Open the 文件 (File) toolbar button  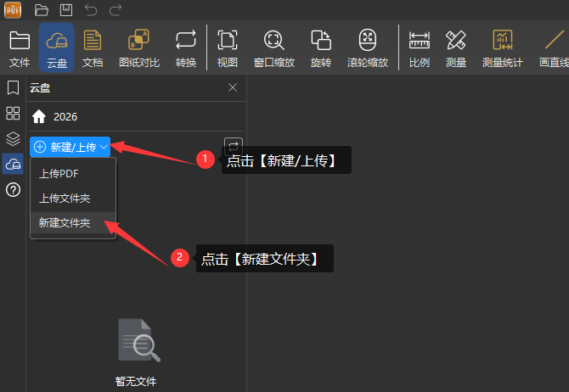coord(19,48)
